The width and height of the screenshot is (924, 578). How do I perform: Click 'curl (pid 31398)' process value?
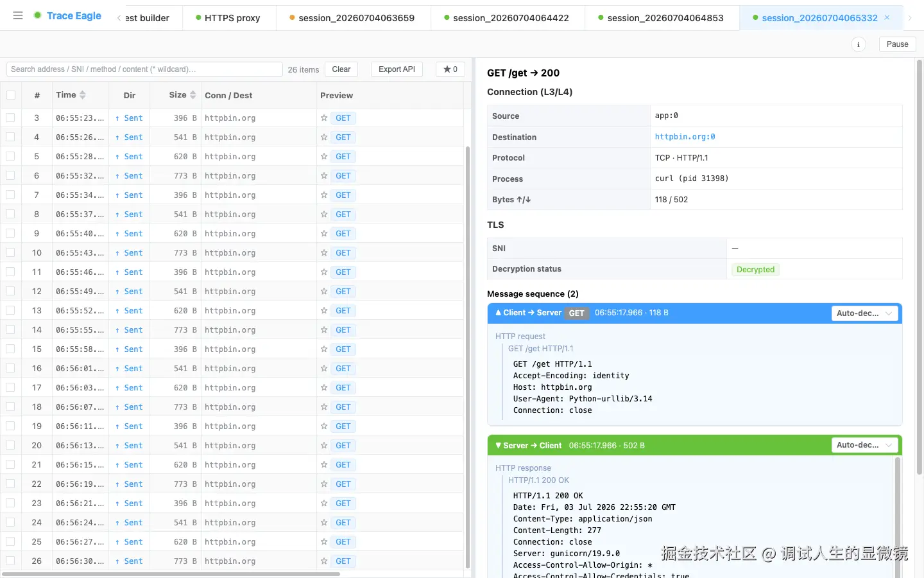coord(692,179)
